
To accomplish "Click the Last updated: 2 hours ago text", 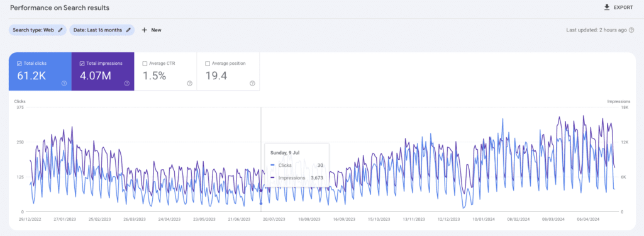I will (x=596, y=30).
